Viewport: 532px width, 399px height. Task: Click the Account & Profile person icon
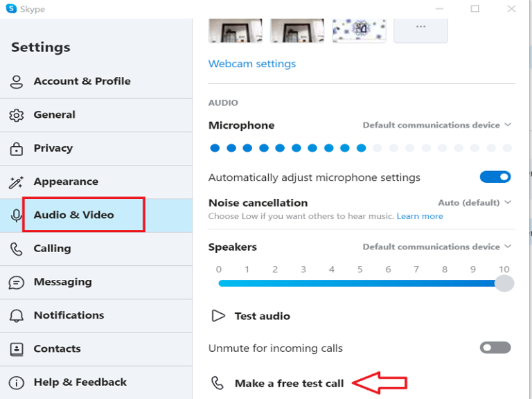17,82
